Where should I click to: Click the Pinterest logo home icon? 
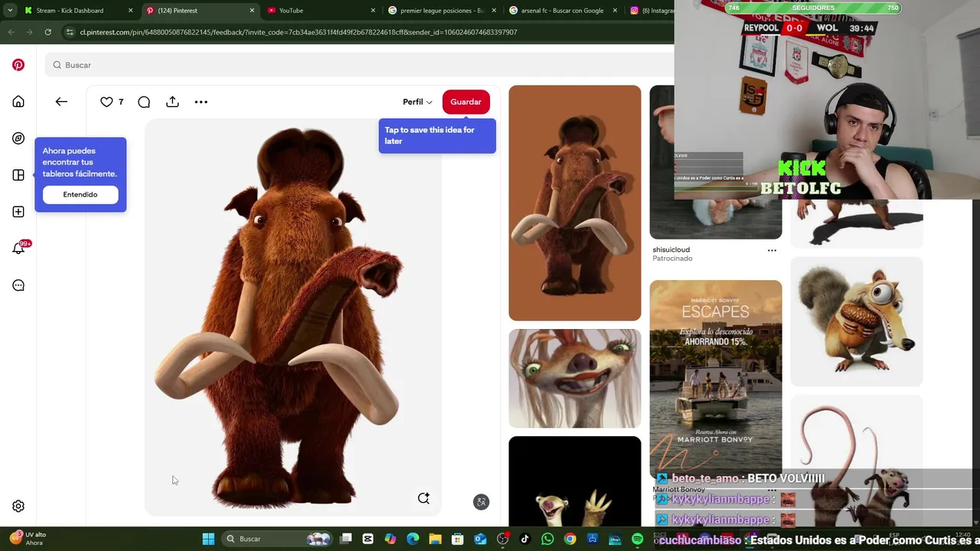[18, 65]
